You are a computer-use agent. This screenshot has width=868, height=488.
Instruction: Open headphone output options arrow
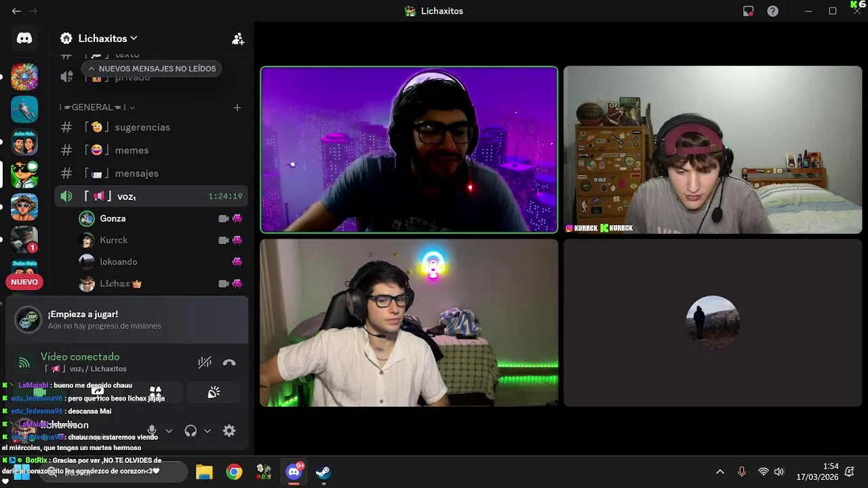pos(208,430)
